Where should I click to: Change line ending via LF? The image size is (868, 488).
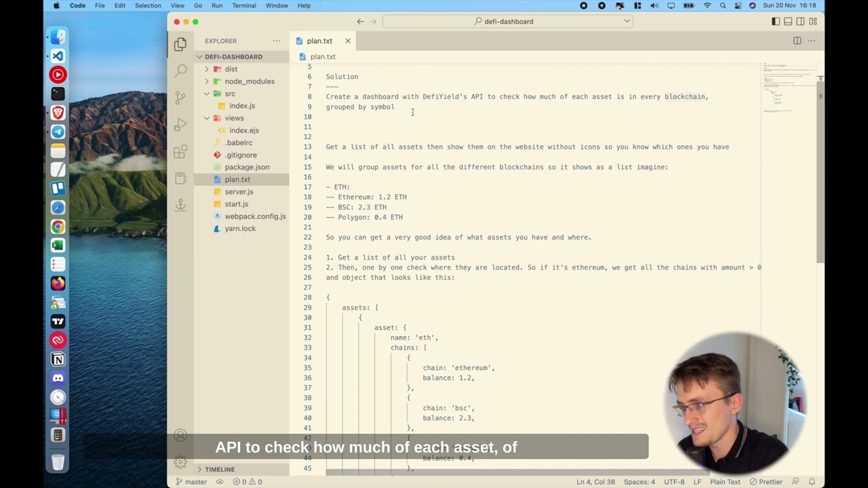click(x=697, y=482)
